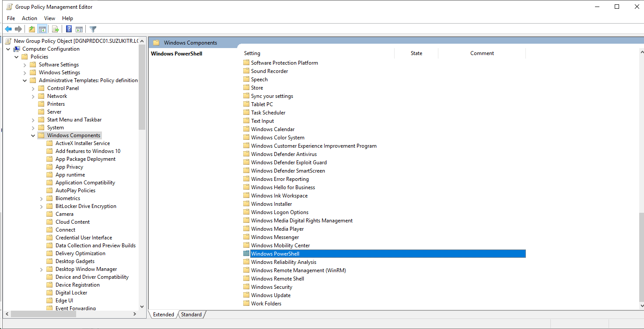Toggle the console tree visibility
This screenshot has height=329, width=644.
(x=42, y=29)
